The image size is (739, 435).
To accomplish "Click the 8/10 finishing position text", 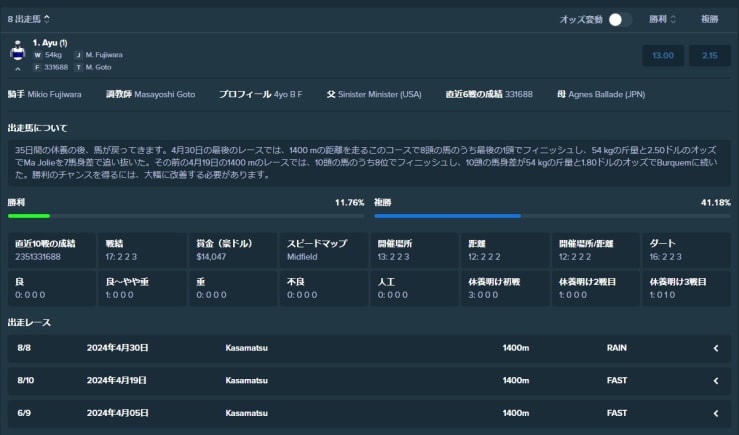I will pos(26,380).
